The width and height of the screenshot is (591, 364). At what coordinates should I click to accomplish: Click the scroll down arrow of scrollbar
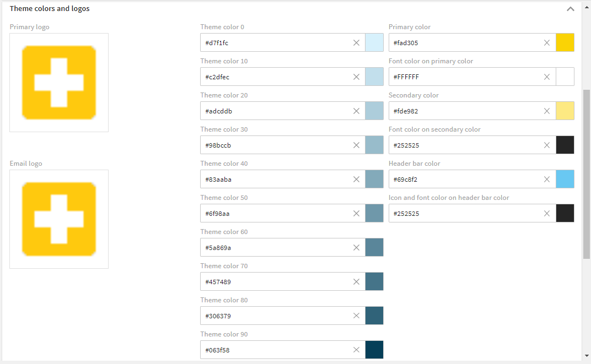(x=587, y=356)
